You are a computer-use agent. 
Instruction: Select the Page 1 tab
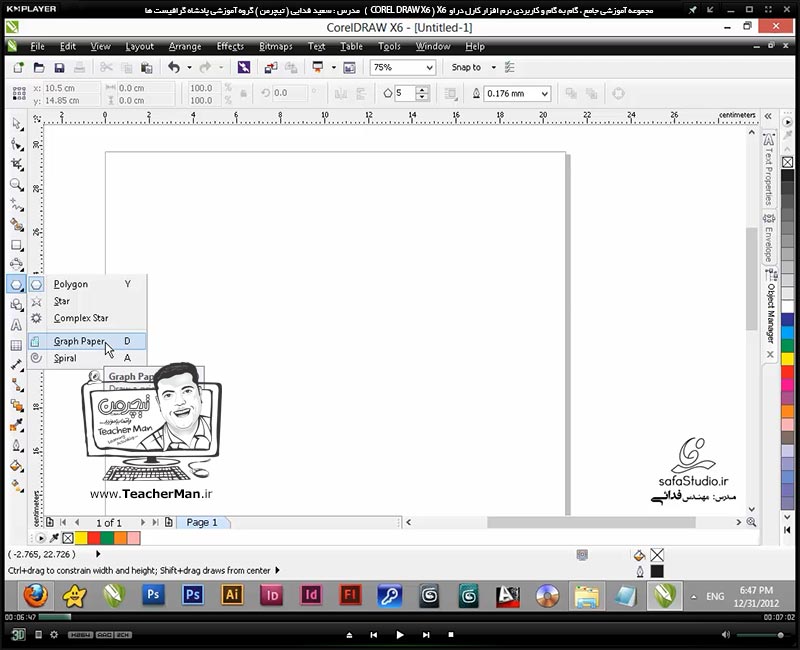tap(202, 522)
